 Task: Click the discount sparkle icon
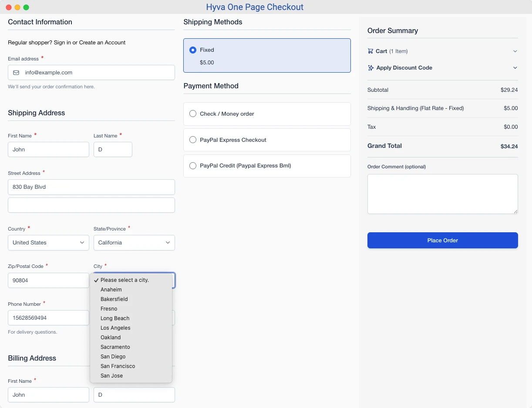click(x=370, y=67)
